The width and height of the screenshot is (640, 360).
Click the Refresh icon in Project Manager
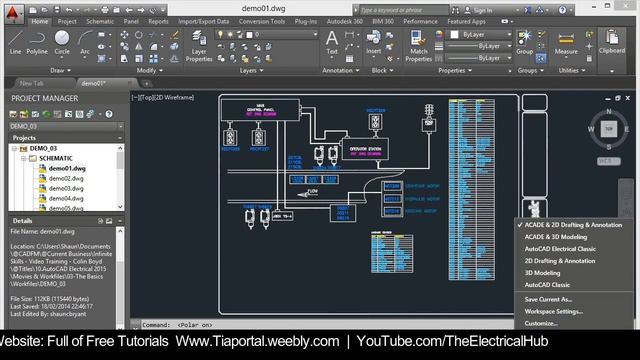[x=47, y=114]
